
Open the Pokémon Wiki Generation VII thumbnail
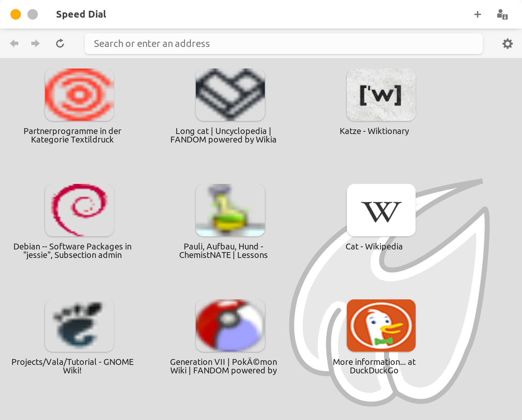click(x=230, y=325)
